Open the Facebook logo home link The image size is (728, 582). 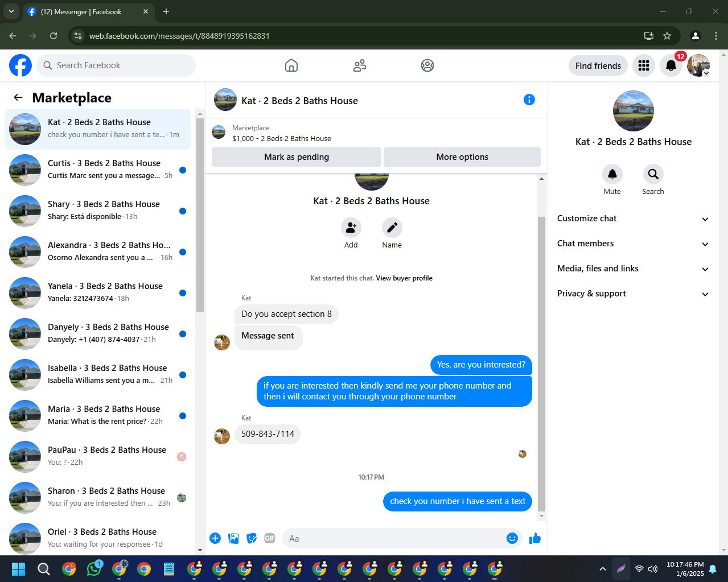coord(20,65)
